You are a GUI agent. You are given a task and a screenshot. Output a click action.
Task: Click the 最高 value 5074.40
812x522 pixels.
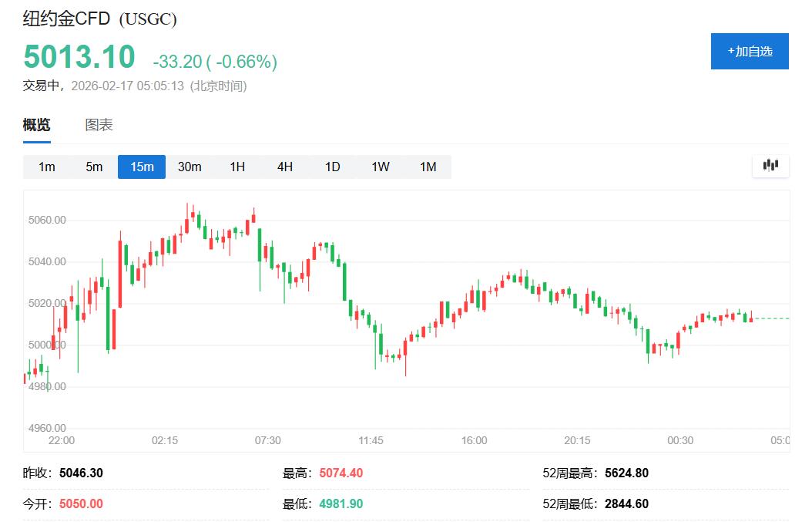[340, 473]
